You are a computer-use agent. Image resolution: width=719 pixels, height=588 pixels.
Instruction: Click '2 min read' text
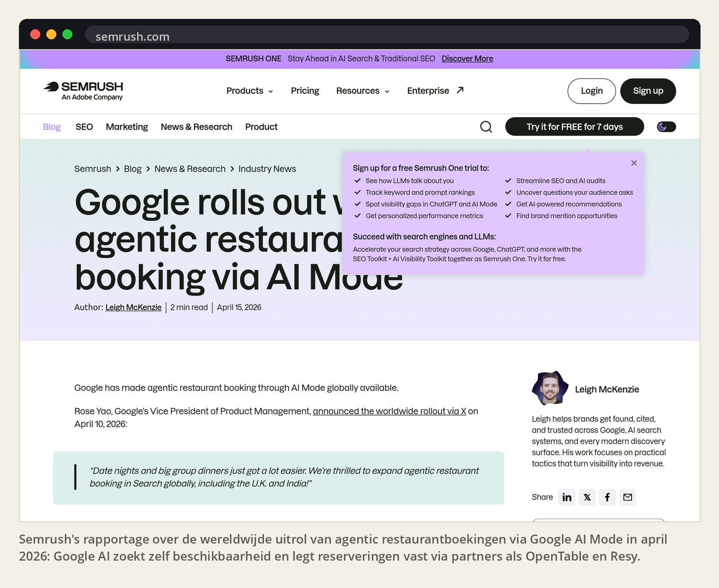pos(189,307)
